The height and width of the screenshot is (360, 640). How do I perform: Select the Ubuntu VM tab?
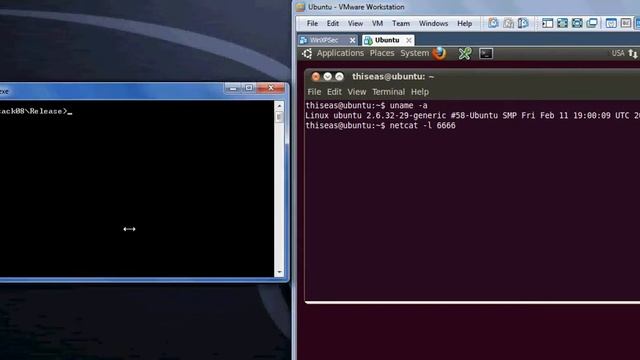[x=387, y=40]
